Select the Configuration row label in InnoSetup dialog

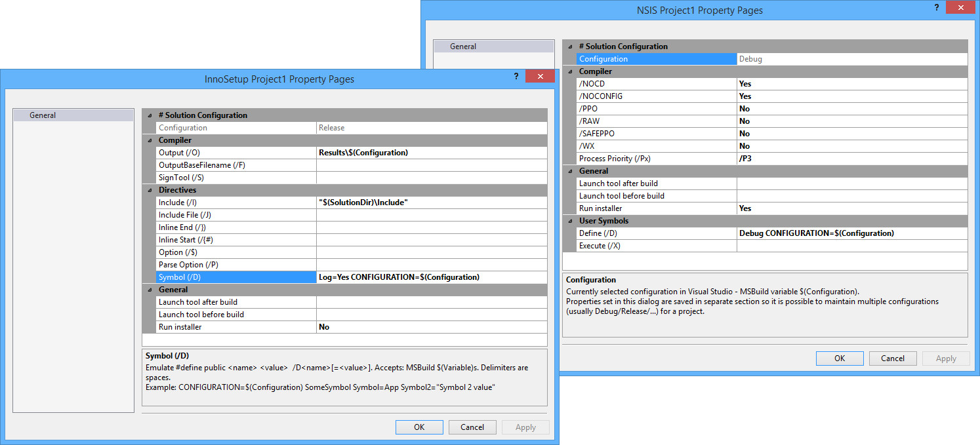click(x=236, y=128)
